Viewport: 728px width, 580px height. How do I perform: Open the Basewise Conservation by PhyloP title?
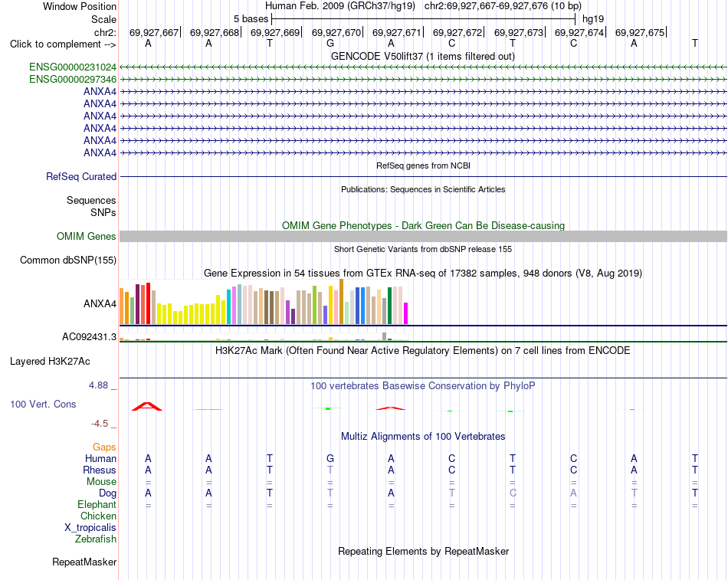pyautogui.click(x=422, y=386)
